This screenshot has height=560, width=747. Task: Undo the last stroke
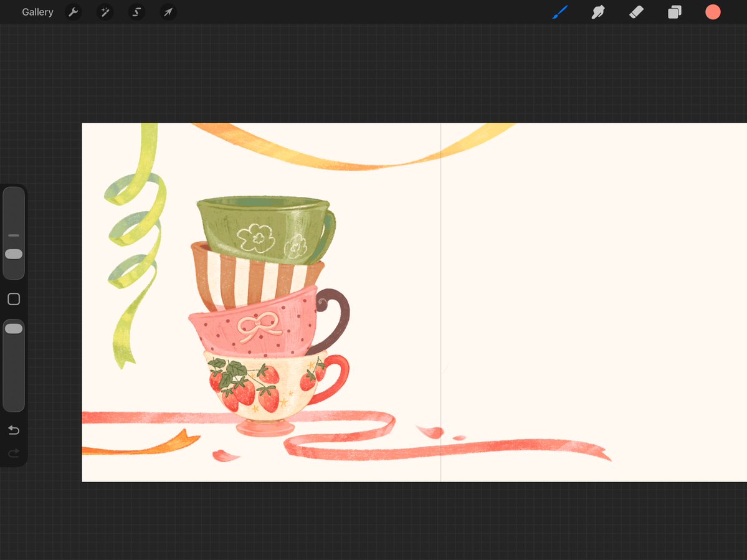pos(14,430)
